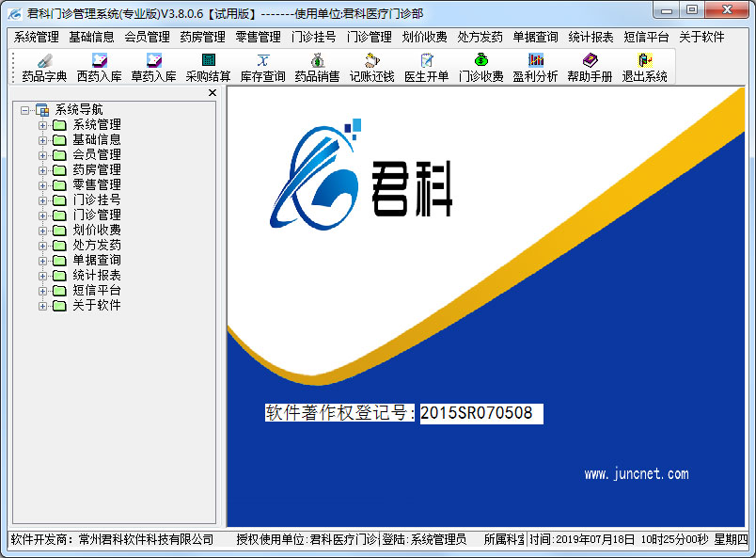Open the 关于软件 menu
Viewport: 756px width, 558px height.
(x=701, y=37)
